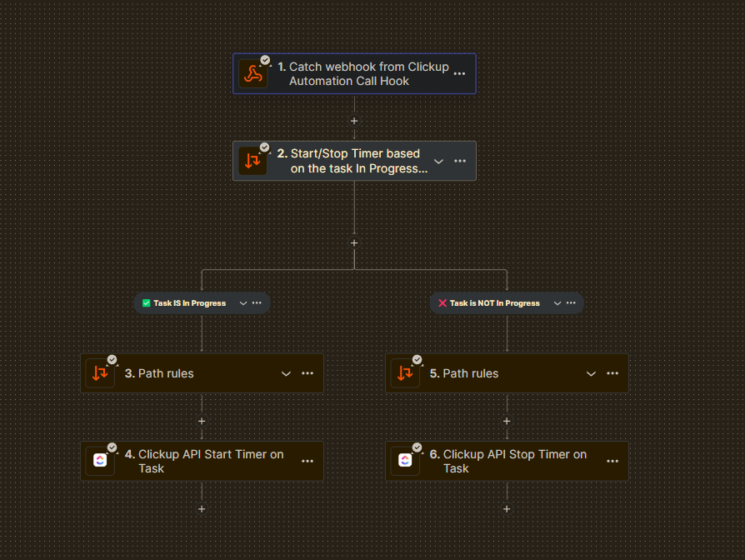
Task: Collapse the Start/Stop Timer paths step chevron
Action: coord(438,161)
